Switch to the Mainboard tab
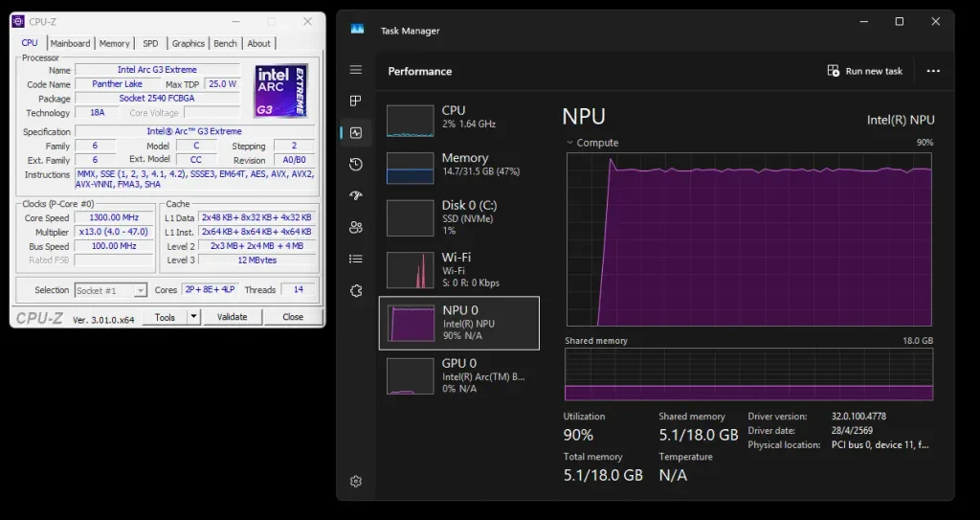This screenshot has height=520, width=980. pos(70,43)
